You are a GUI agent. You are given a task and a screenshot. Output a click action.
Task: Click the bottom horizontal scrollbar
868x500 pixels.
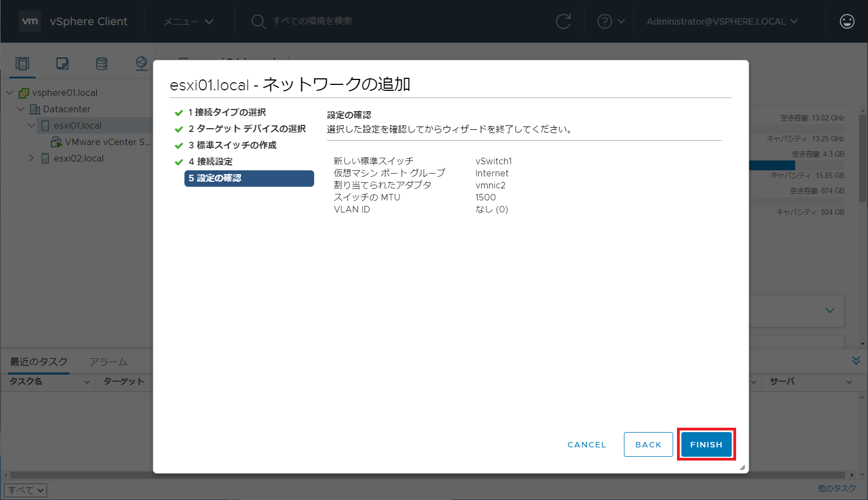point(427,475)
